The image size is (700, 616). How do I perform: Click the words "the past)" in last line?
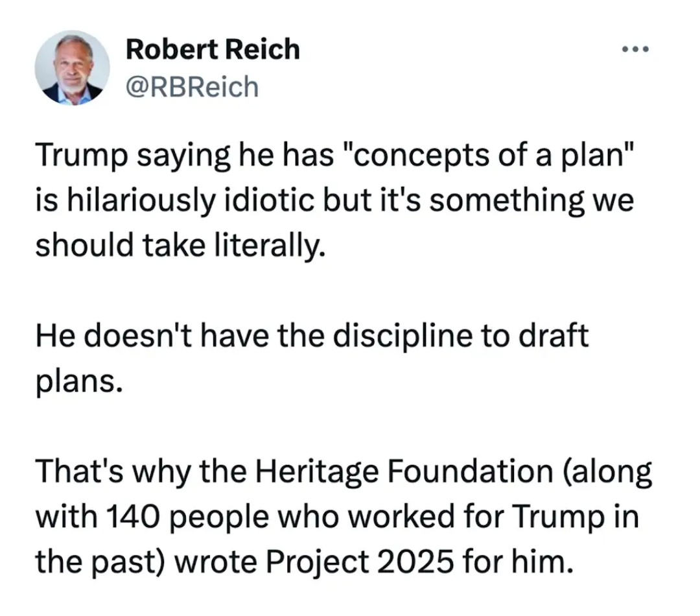[100, 562]
